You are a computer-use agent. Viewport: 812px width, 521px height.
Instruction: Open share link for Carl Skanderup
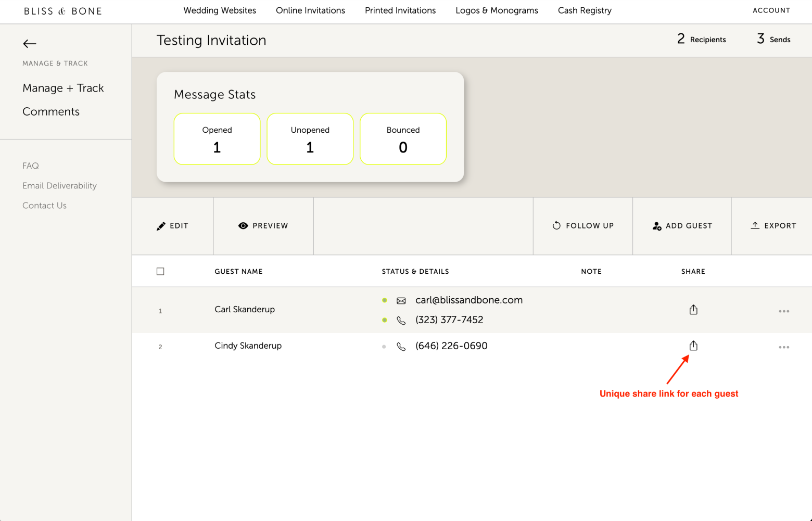[x=693, y=310]
